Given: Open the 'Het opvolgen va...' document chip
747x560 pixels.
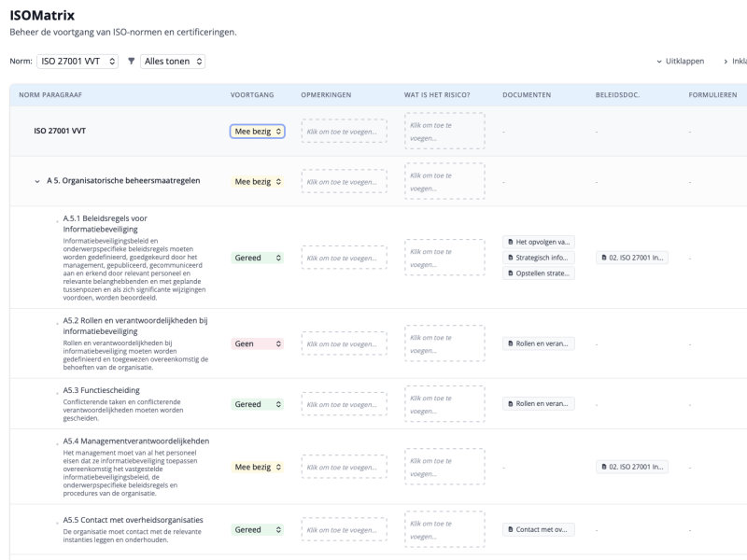Looking at the screenshot, I should click(x=539, y=242).
